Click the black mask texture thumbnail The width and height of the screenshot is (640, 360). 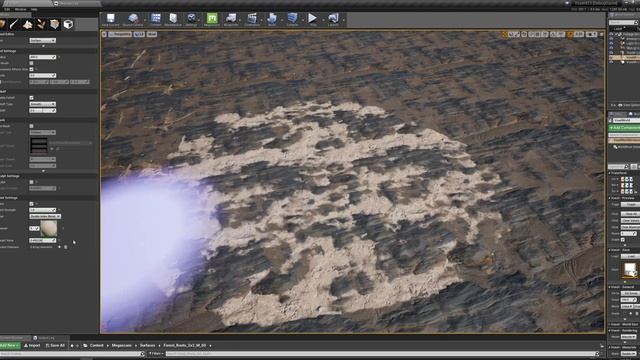(39, 145)
